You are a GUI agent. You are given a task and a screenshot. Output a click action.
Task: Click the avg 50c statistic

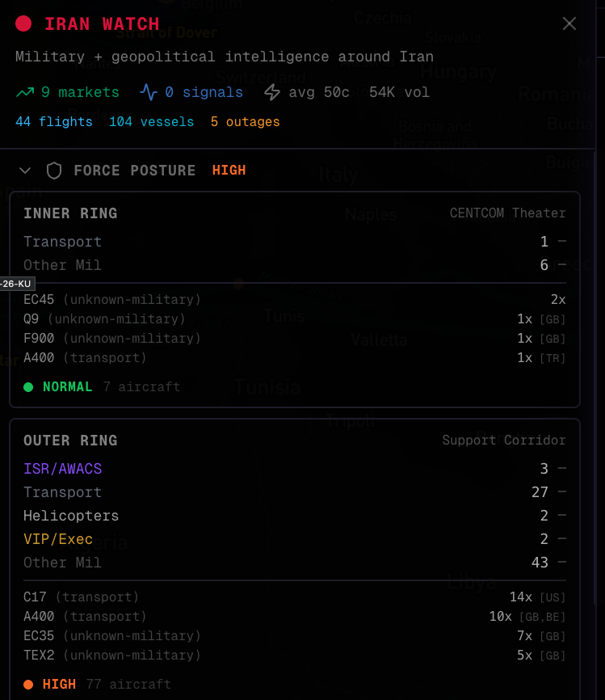(319, 92)
